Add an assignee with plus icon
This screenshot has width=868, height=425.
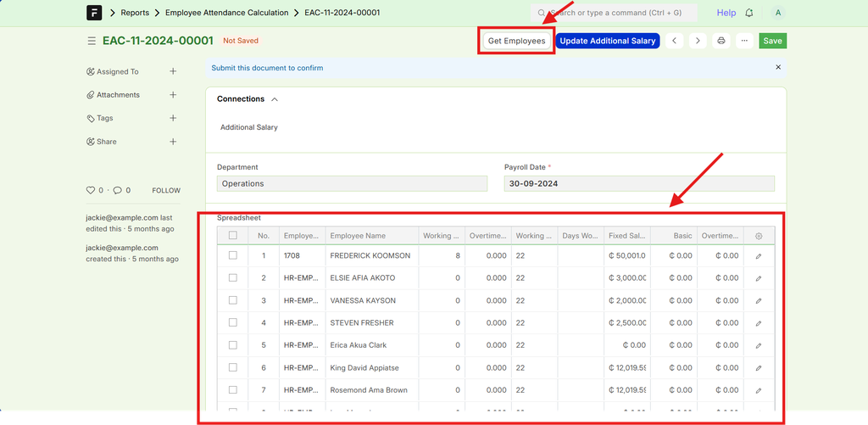[x=173, y=71]
